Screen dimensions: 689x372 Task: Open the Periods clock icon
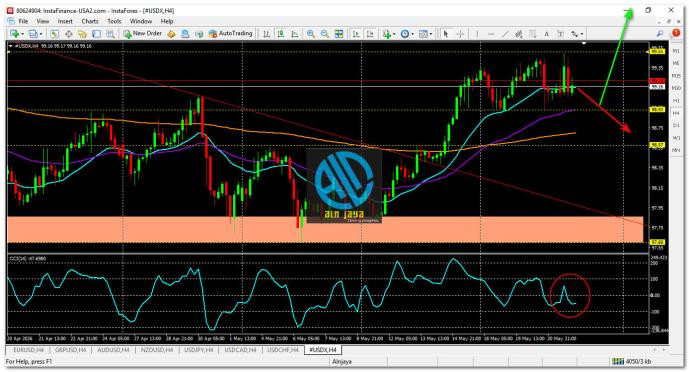coord(405,34)
